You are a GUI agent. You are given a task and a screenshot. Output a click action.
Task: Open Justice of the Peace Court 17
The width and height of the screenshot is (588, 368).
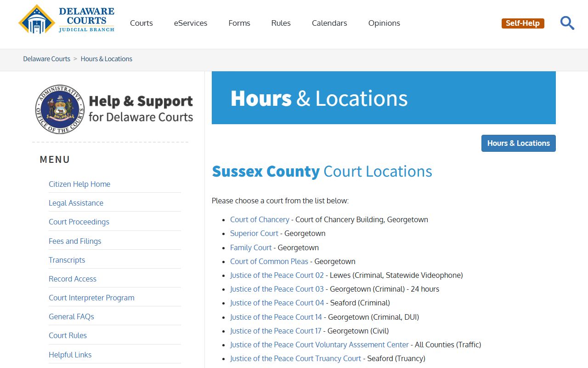[276, 331]
